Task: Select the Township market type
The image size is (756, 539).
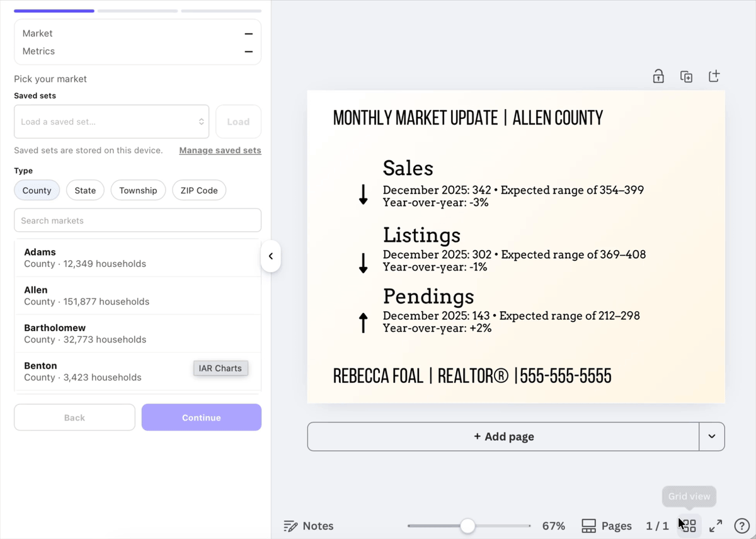Action: point(138,190)
